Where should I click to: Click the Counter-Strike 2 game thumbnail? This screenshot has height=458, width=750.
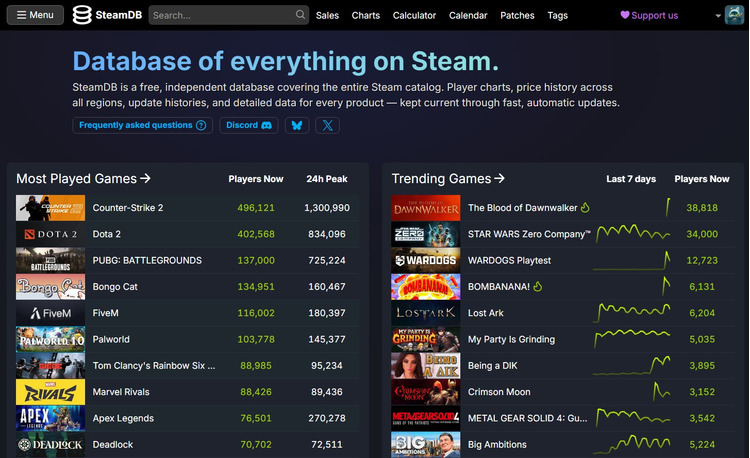tap(50, 207)
